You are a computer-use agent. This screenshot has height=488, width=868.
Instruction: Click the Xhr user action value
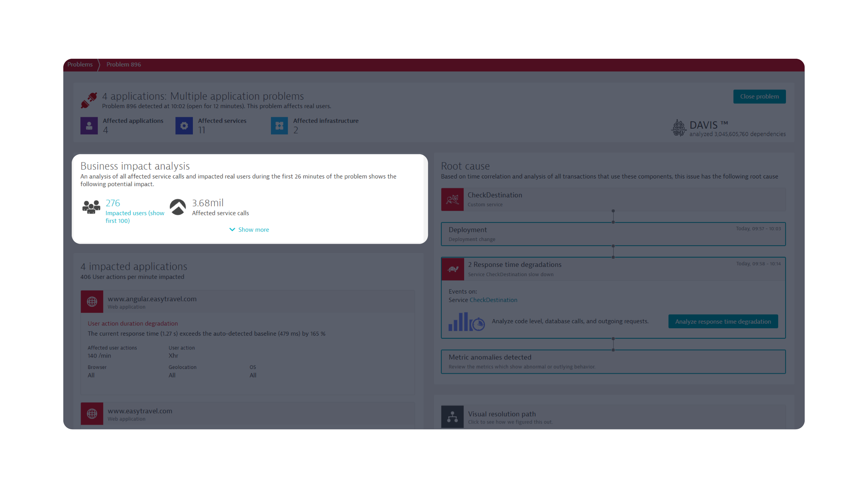[173, 355]
